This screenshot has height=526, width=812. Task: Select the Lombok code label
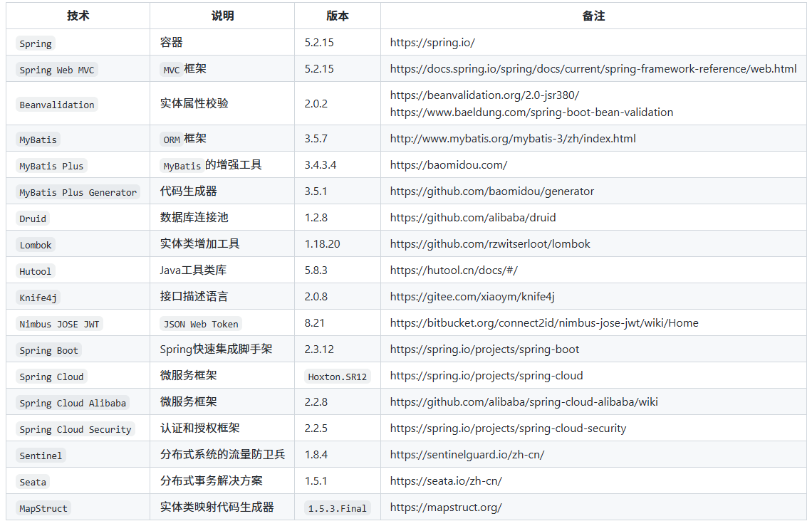(36, 246)
